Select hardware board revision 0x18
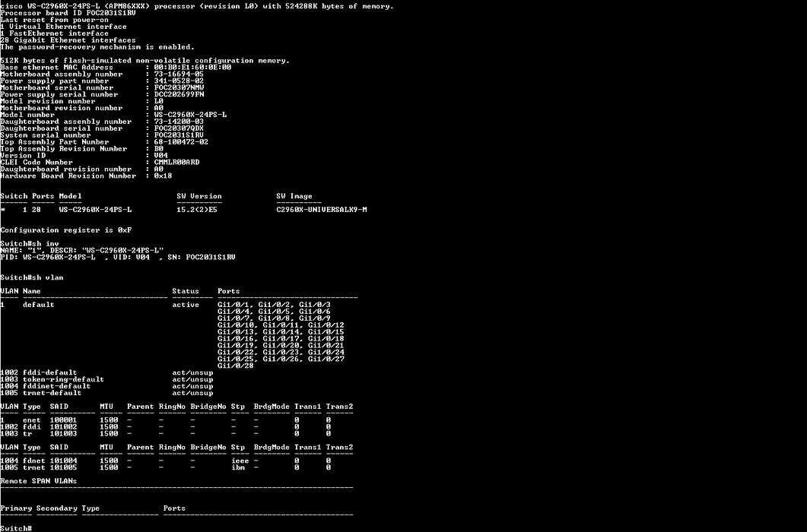 [163, 176]
